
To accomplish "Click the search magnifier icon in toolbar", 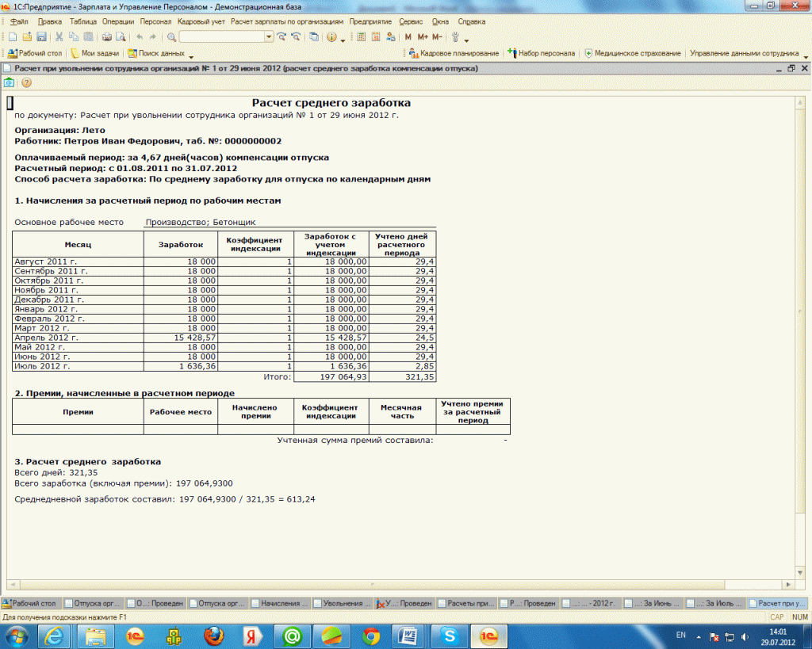I will click(x=171, y=37).
